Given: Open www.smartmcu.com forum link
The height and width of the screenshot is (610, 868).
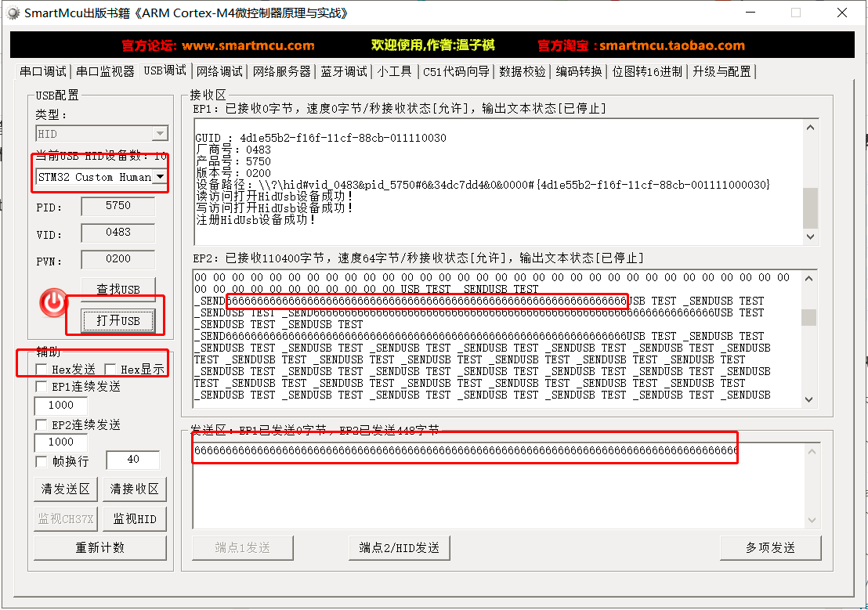Looking at the screenshot, I should pyautogui.click(x=246, y=45).
